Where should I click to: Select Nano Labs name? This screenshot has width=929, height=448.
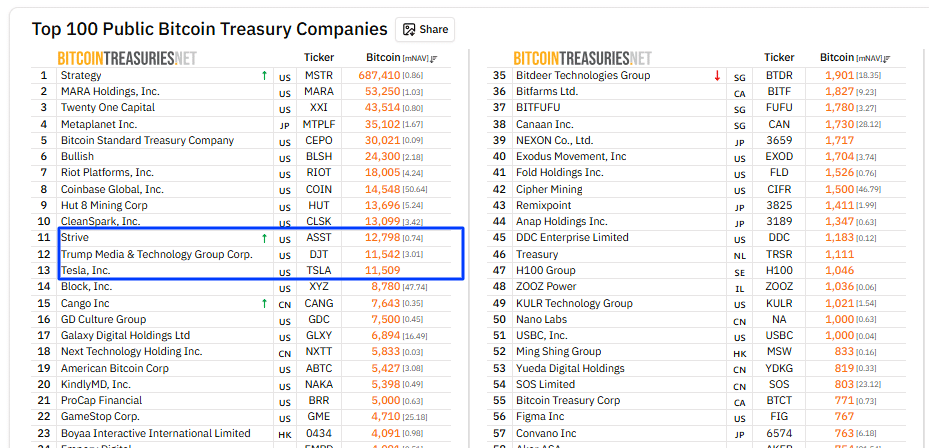tap(542, 319)
